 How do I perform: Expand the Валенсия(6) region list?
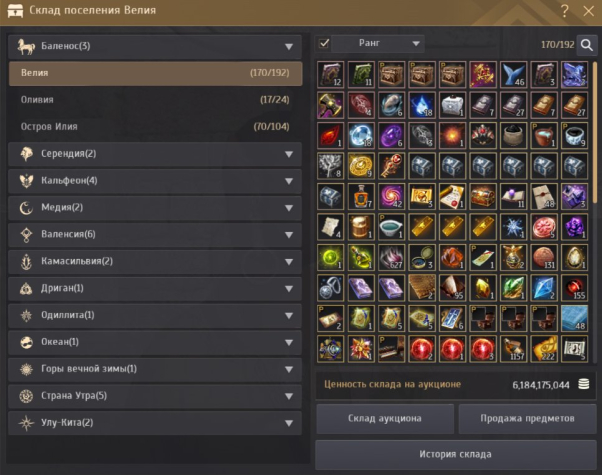(x=155, y=235)
